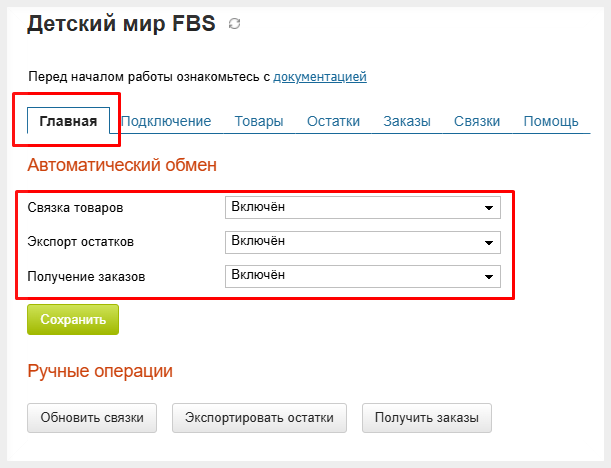Open the Получение заказов dropdown
This screenshot has width=611, height=468.
coord(363,276)
